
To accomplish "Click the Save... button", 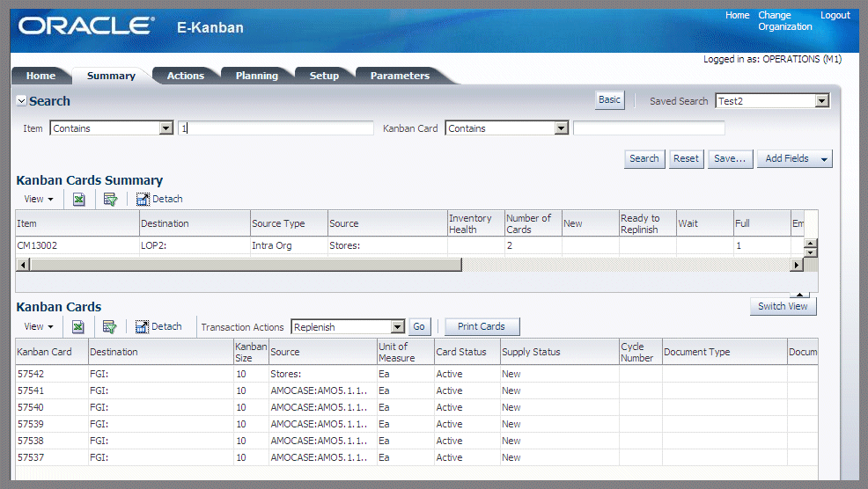I will coord(730,159).
